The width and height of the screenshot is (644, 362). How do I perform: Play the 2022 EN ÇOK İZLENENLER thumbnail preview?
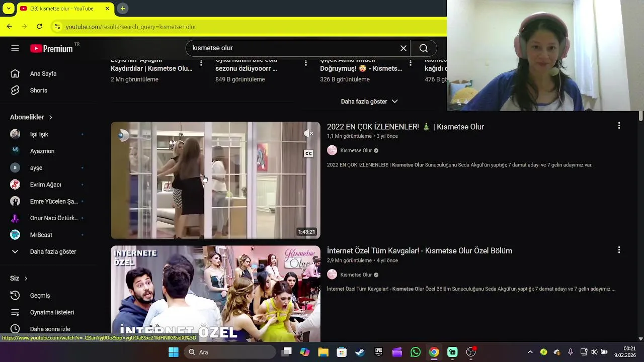[x=215, y=180]
